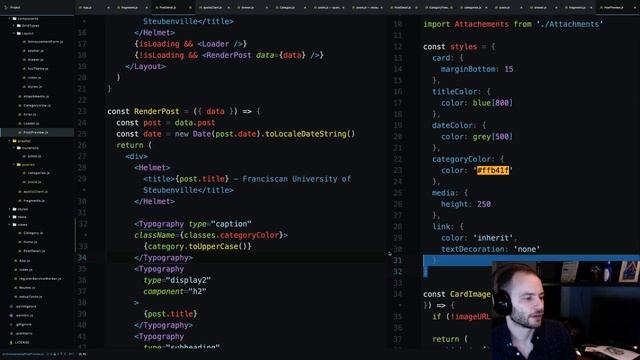Image resolution: width=640 pixels, height=360 pixels.
Task: Click 'RenderPost' in const declaration line
Action: pos(156,111)
